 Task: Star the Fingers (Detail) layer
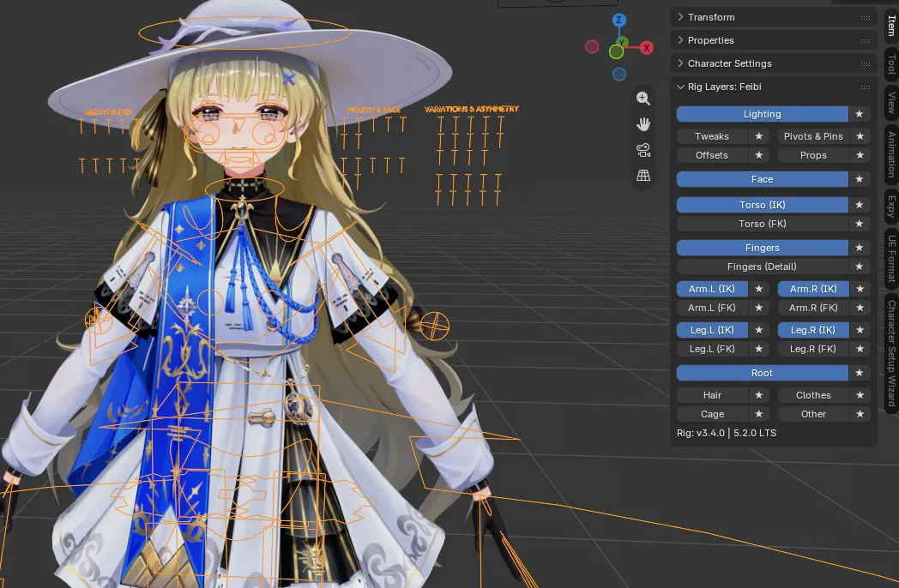click(x=860, y=267)
